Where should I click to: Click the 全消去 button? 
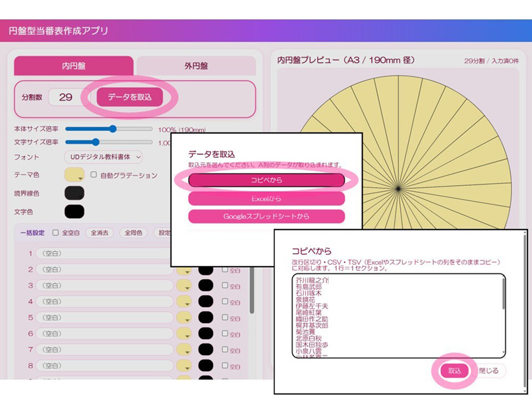(x=99, y=233)
